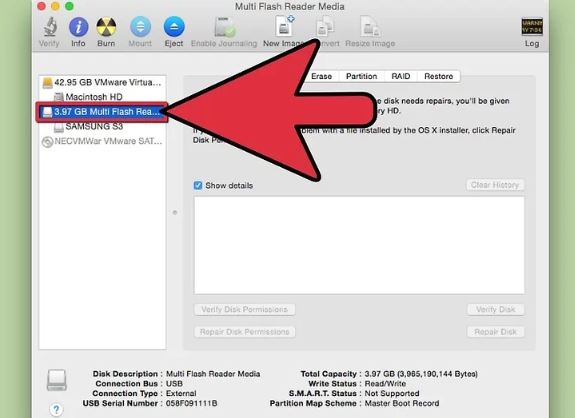Image resolution: width=575 pixels, height=418 pixels.
Task: Switch to the Erase tab
Action: (x=322, y=76)
